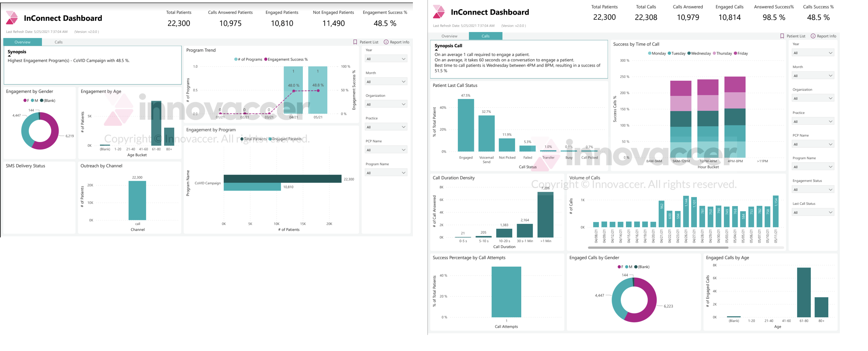Viewport: 868px width, 351px height.
Task: Expand Month dropdown in right dashboard
Action: (x=813, y=76)
